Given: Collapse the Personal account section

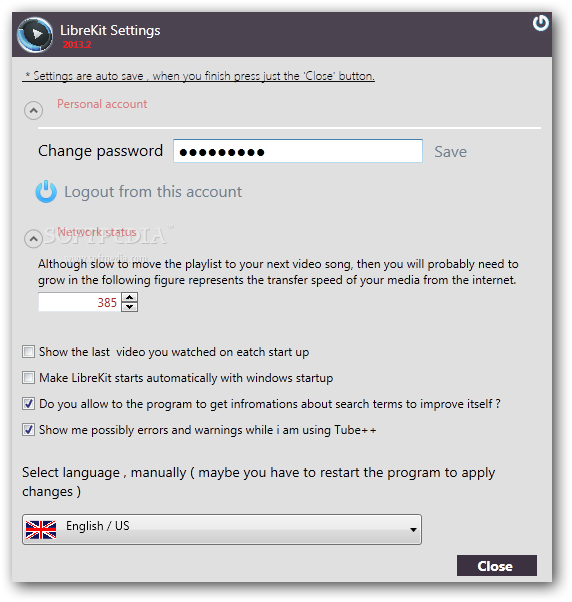Looking at the screenshot, I should point(33,111).
